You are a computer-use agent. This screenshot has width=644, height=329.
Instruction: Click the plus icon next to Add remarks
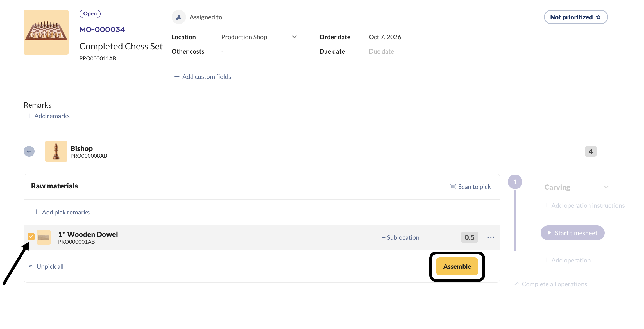point(29,116)
